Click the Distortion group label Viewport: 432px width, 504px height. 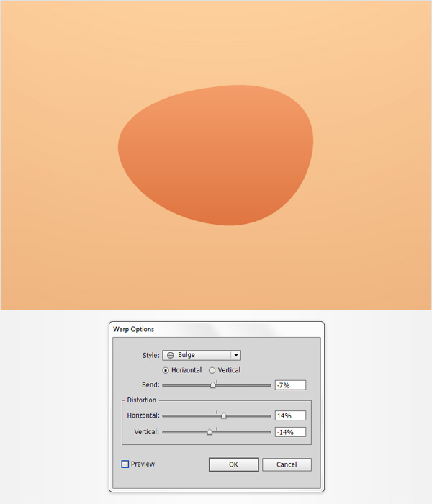(141, 400)
